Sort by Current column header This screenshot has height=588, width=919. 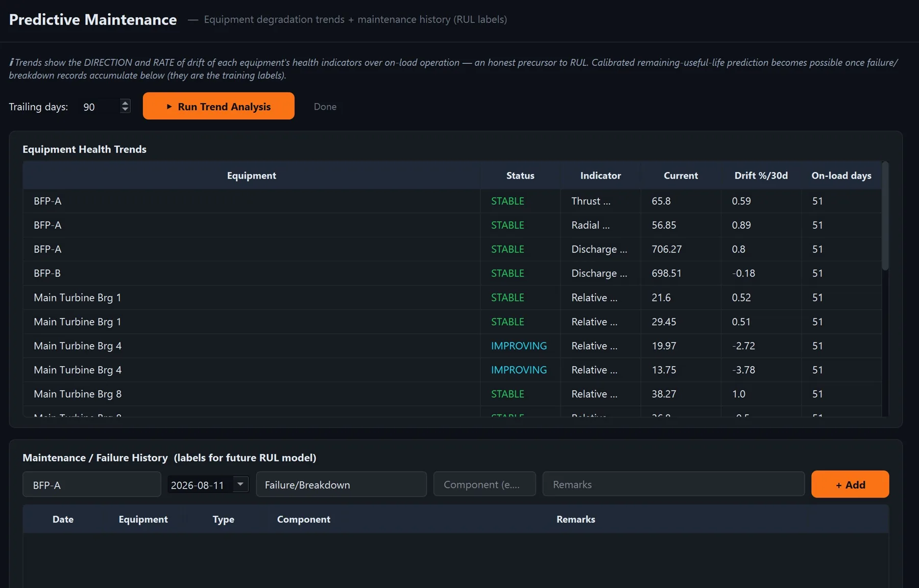click(x=681, y=176)
